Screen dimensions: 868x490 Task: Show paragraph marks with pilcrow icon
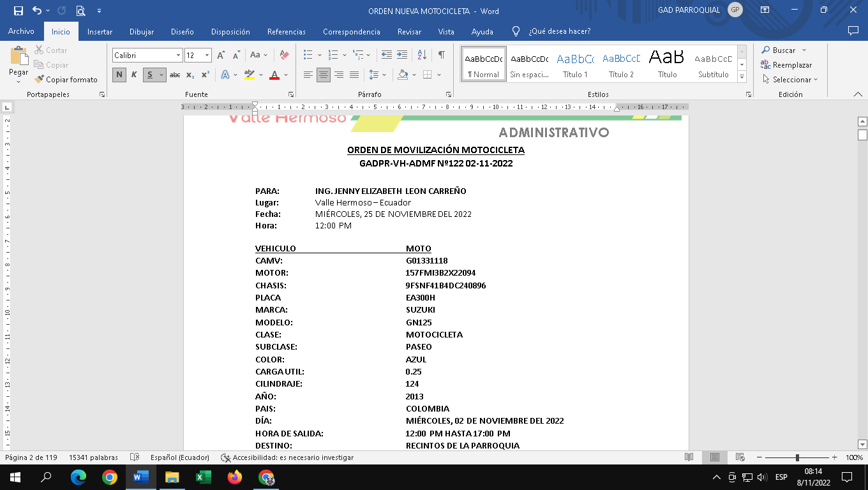point(441,56)
